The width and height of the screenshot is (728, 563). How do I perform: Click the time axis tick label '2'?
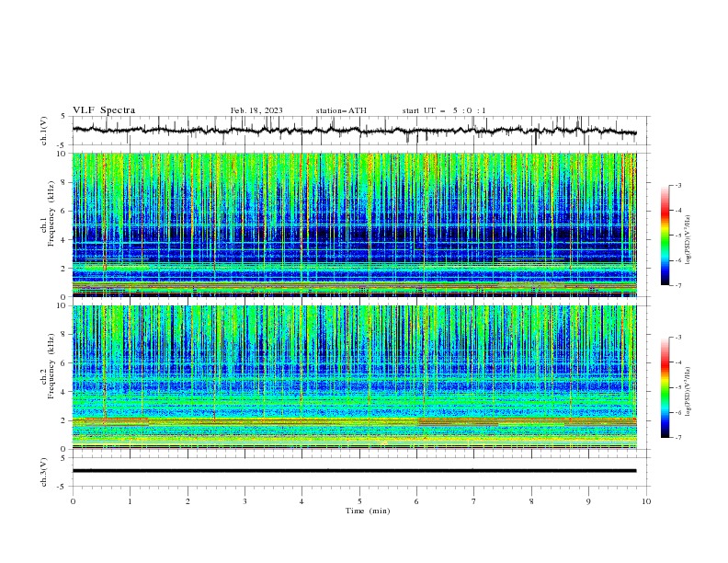188,501
